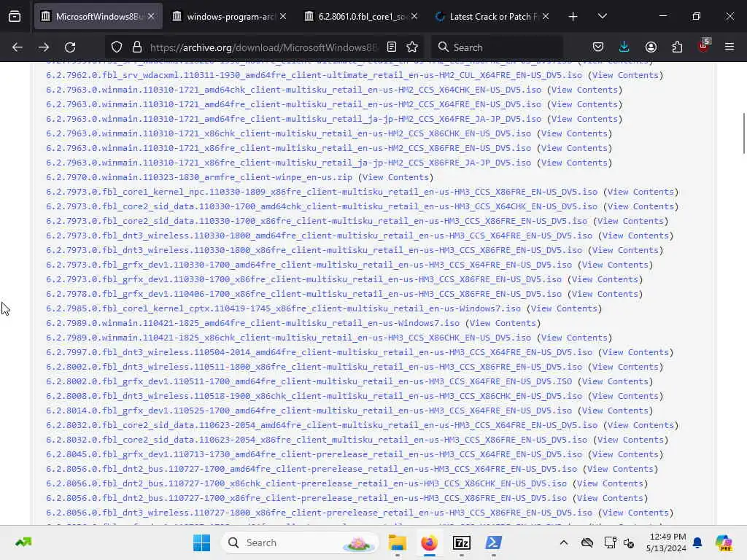The image size is (747, 560).
Task: Open stock widget icon on taskbar
Action: [x=23, y=542]
